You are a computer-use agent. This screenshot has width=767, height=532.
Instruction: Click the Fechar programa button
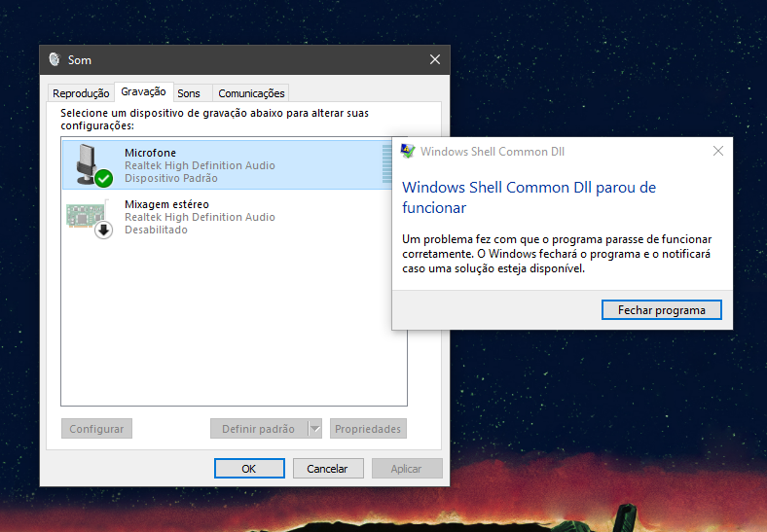pyautogui.click(x=661, y=310)
